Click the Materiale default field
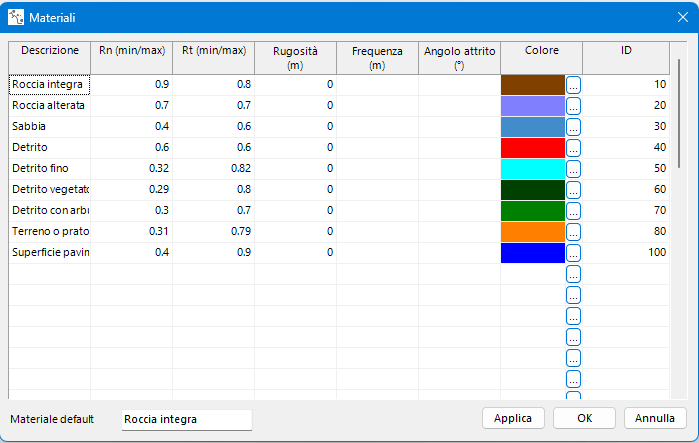Screen dimensions: 699x443 (x=187, y=419)
